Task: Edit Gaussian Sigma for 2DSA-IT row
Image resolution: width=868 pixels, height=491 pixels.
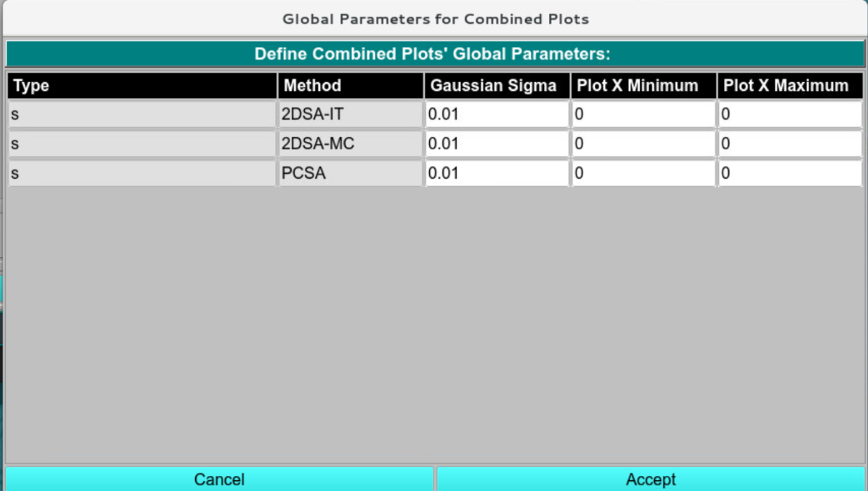Action: pyautogui.click(x=496, y=114)
